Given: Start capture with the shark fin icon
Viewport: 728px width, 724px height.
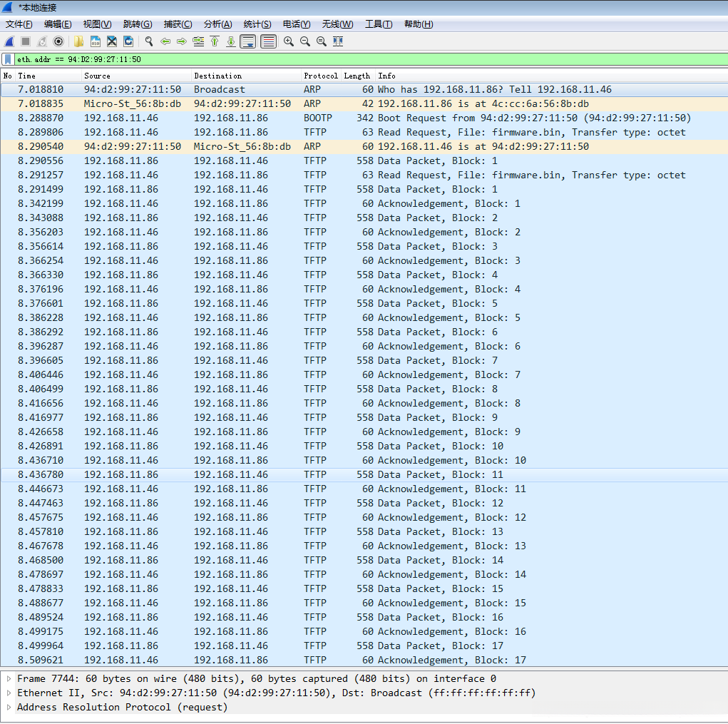Looking at the screenshot, I should (9, 42).
